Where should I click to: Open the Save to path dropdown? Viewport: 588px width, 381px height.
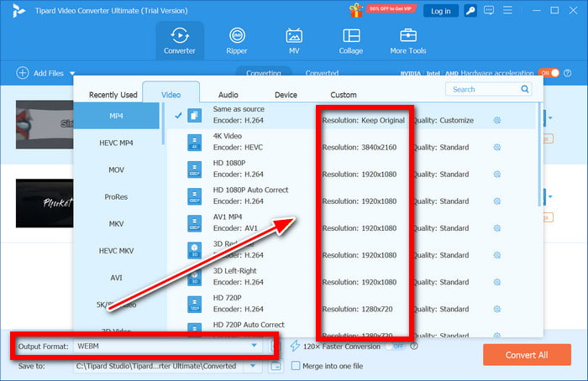coord(253,366)
